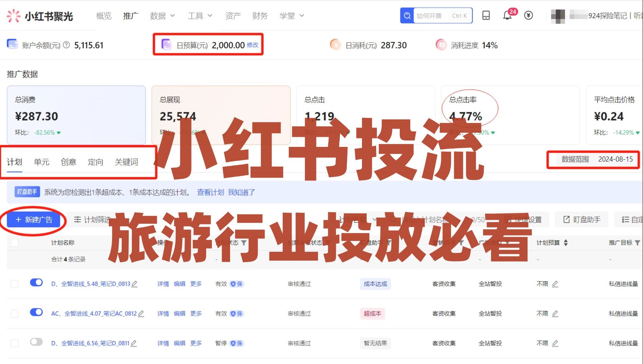This screenshot has height=364, width=643.
Task: Open the 概览 overview menu item
Action: 104,16
